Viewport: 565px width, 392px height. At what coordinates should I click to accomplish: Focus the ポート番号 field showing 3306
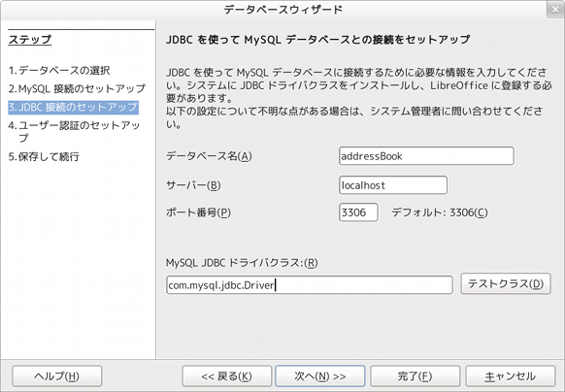click(x=358, y=212)
